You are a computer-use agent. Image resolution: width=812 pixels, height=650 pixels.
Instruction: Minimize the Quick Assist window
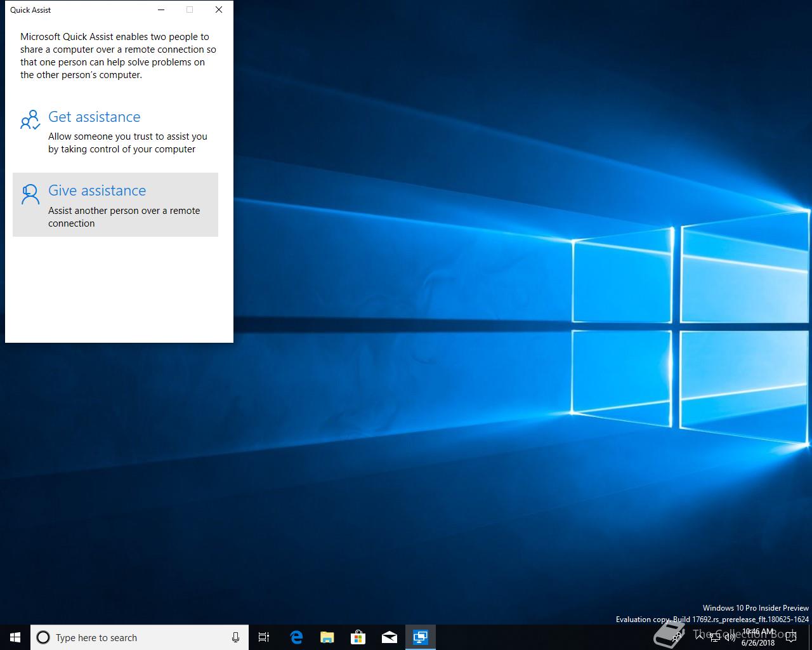click(x=161, y=10)
